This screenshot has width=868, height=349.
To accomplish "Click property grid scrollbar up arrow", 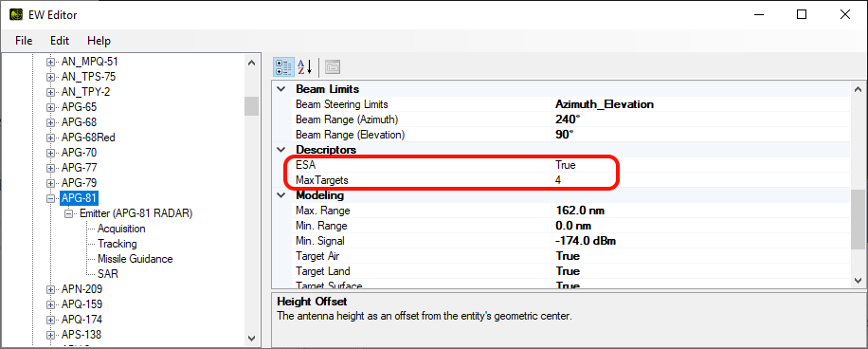I will pos(859,89).
